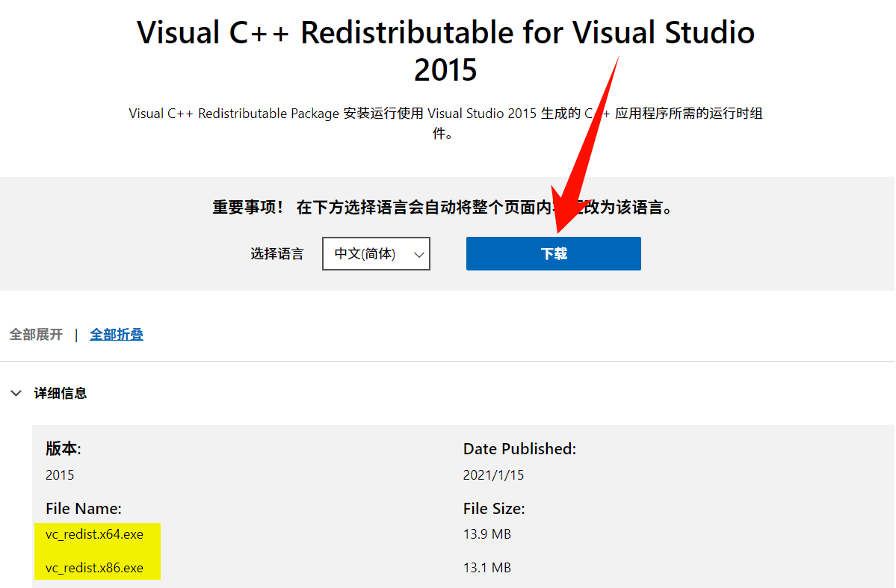Click the 选择语言 label next to the dropdown

(x=276, y=253)
